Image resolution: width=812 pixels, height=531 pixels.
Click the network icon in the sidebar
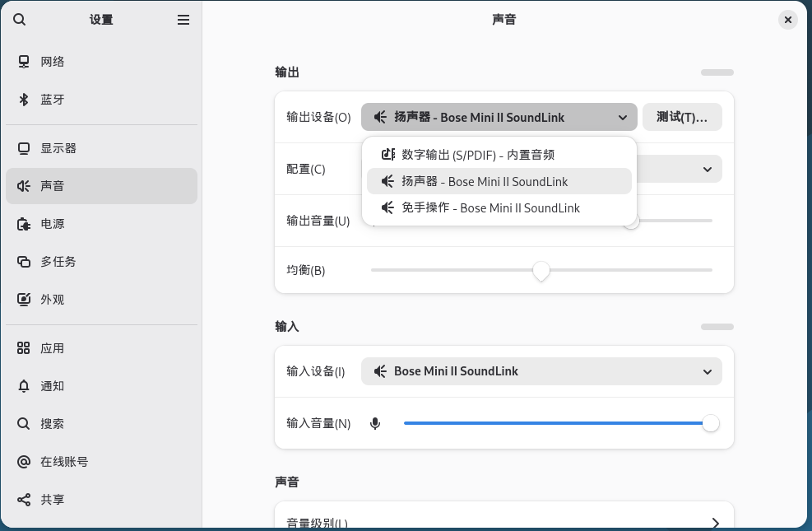pyautogui.click(x=24, y=62)
